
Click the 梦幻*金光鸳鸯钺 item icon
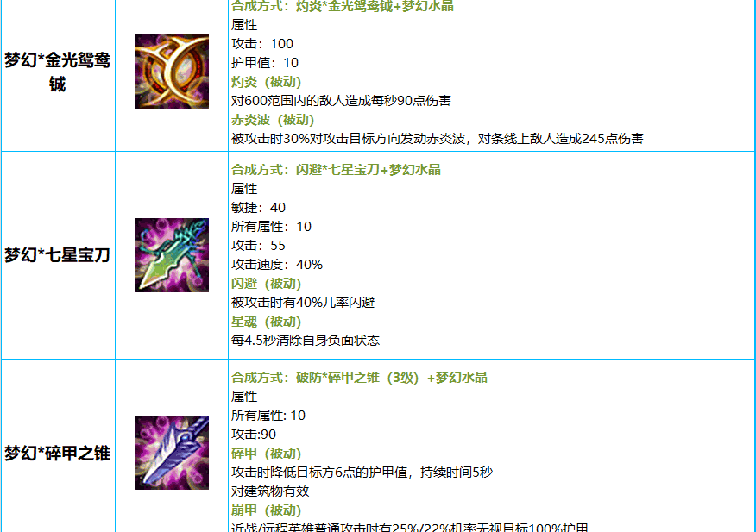pyautogui.click(x=172, y=72)
